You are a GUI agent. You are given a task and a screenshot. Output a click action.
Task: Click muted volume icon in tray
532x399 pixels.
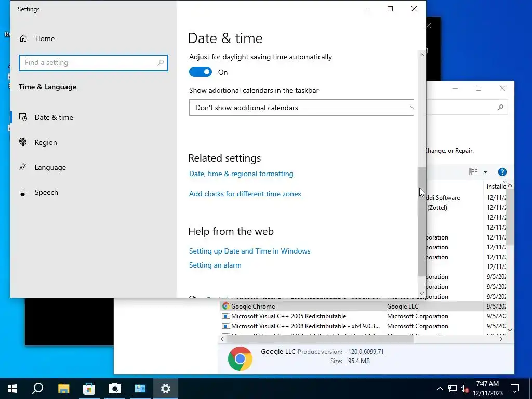(x=465, y=389)
